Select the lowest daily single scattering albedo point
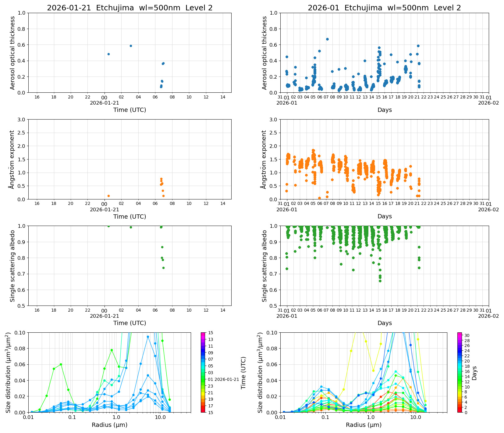This screenshot has height=433, width=504. [163, 268]
